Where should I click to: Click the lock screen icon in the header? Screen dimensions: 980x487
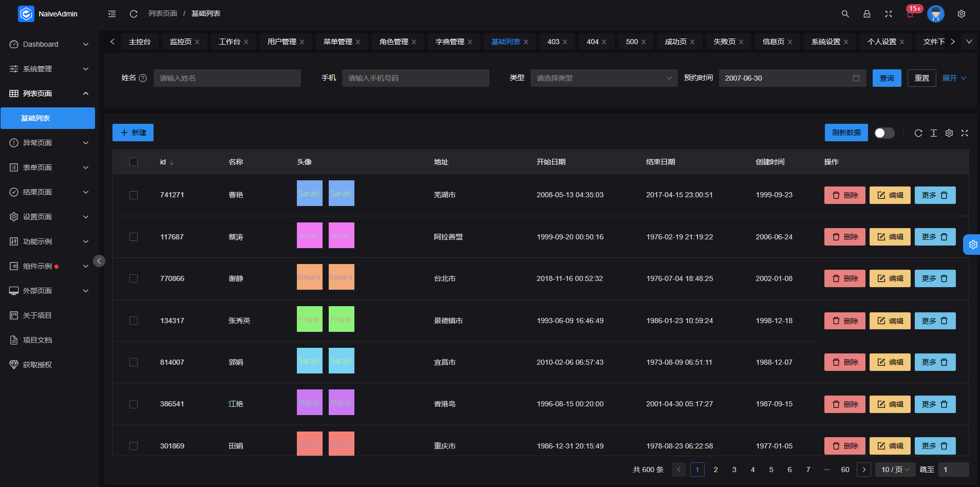(x=867, y=14)
